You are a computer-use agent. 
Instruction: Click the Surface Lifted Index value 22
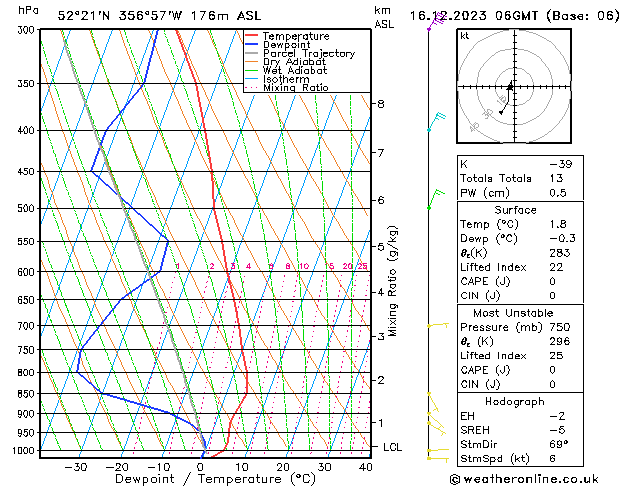556,267
